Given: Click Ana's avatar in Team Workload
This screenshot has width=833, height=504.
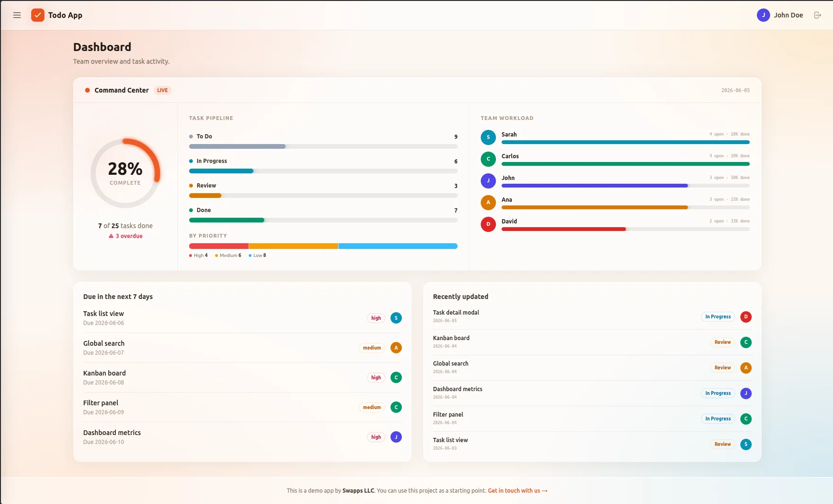Looking at the screenshot, I should [x=488, y=203].
